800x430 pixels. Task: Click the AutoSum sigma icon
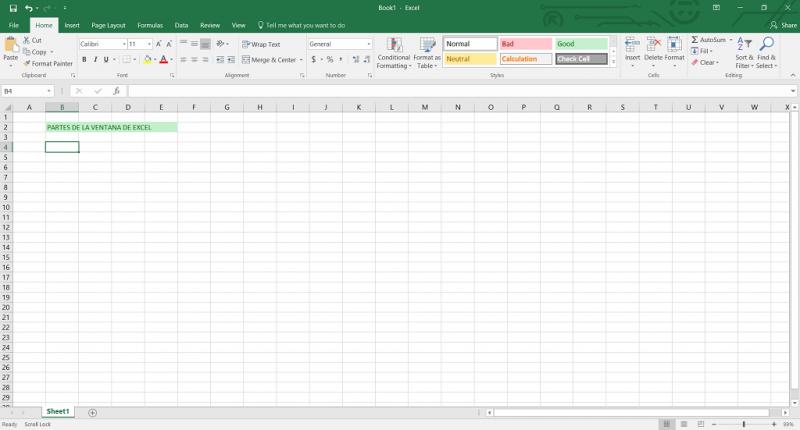click(x=694, y=40)
